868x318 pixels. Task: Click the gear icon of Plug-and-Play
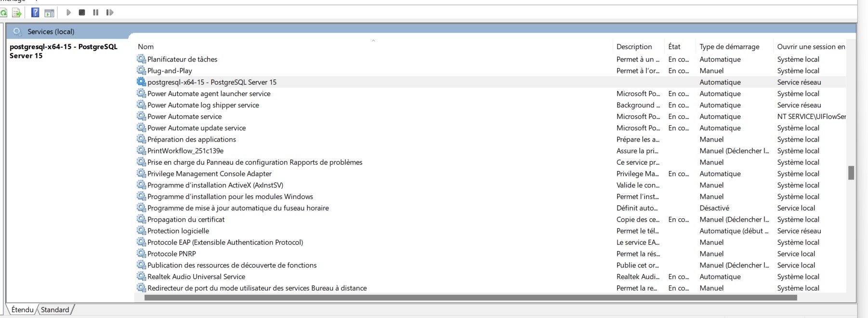141,70
